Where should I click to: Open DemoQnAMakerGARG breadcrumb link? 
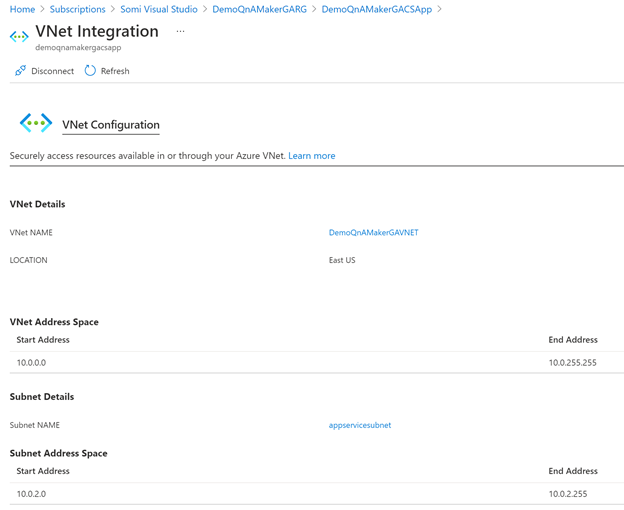coord(259,9)
